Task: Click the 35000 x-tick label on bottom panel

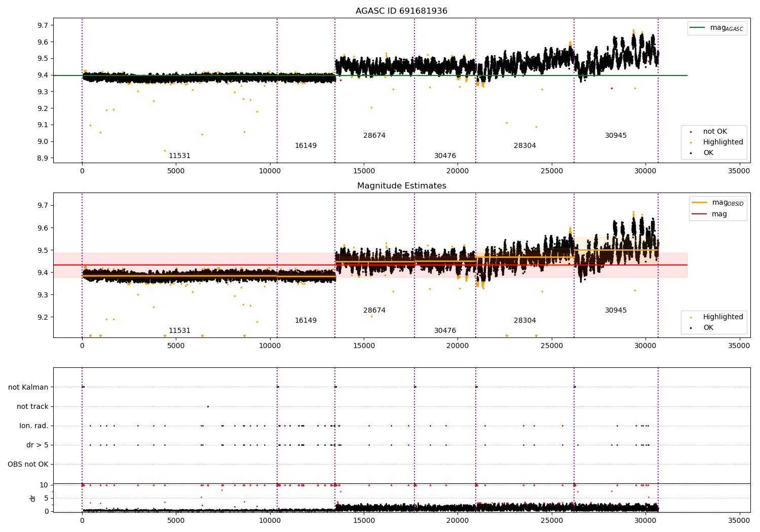Action: [739, 520]
